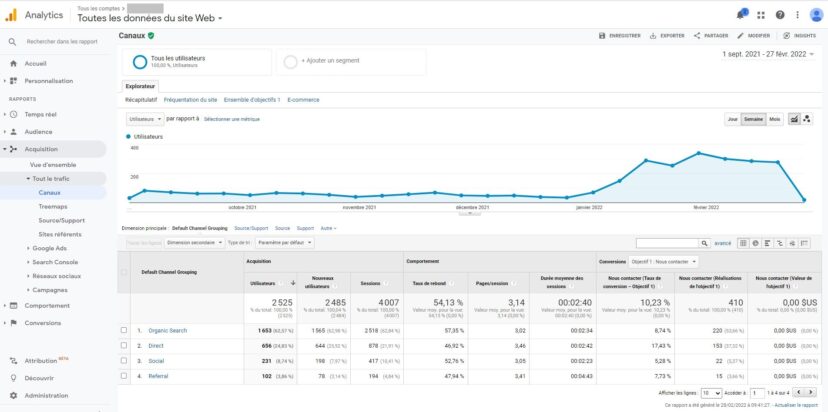828x412 pixels.
Task: Go to previous page arrow in pagination
Action: 799,392
